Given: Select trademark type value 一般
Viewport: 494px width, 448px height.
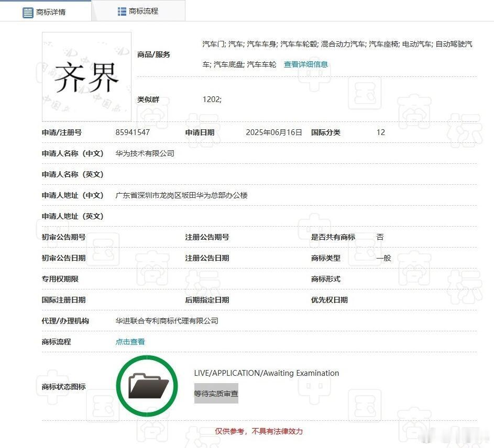Looking at the screenshot, I should click(384, 258).
